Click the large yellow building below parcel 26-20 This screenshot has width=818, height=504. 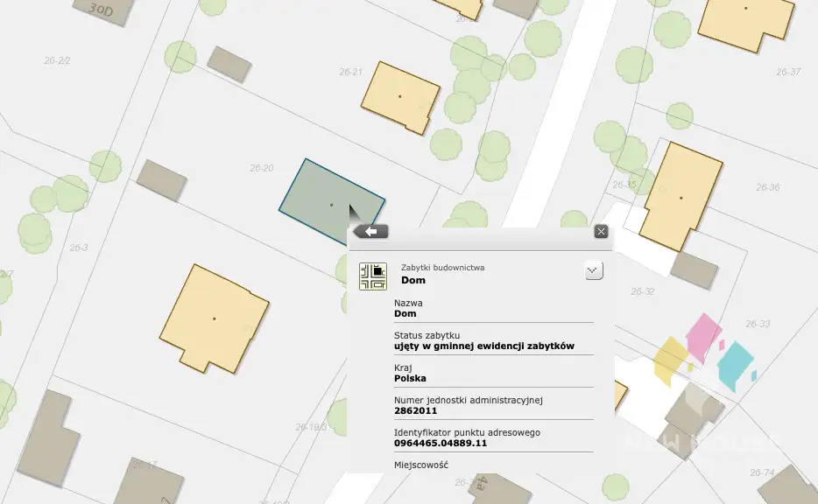(x=214, y=318)
